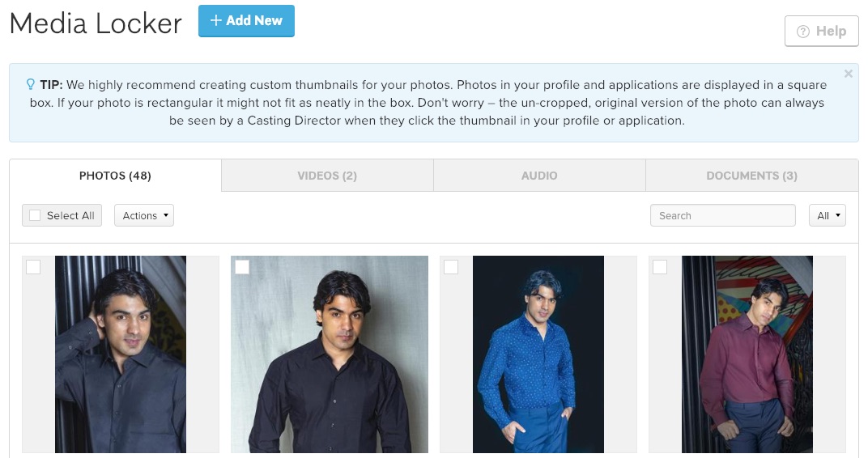Click the question mark icon in Help
868x458 pixels.
pos(803,32)
